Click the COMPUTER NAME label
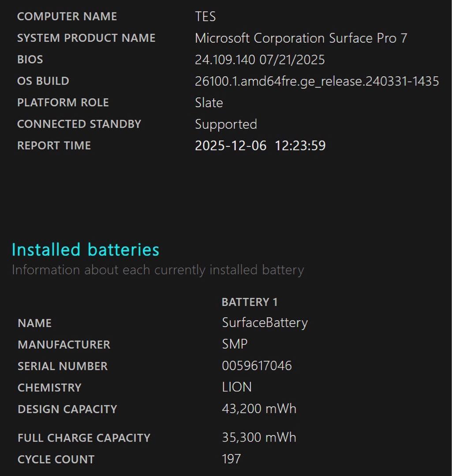 point(67,16)
